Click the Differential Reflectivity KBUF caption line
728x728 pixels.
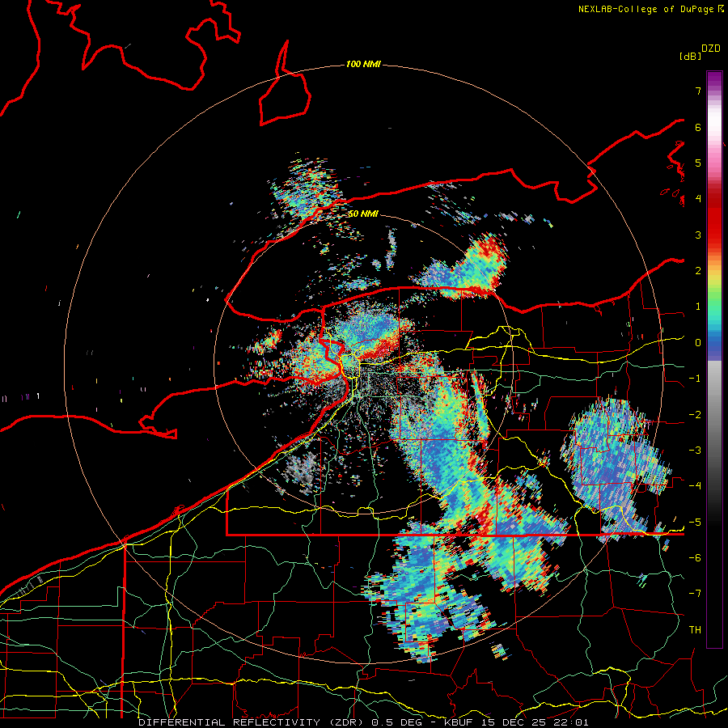pyautogui.click(x=363, y=722)
